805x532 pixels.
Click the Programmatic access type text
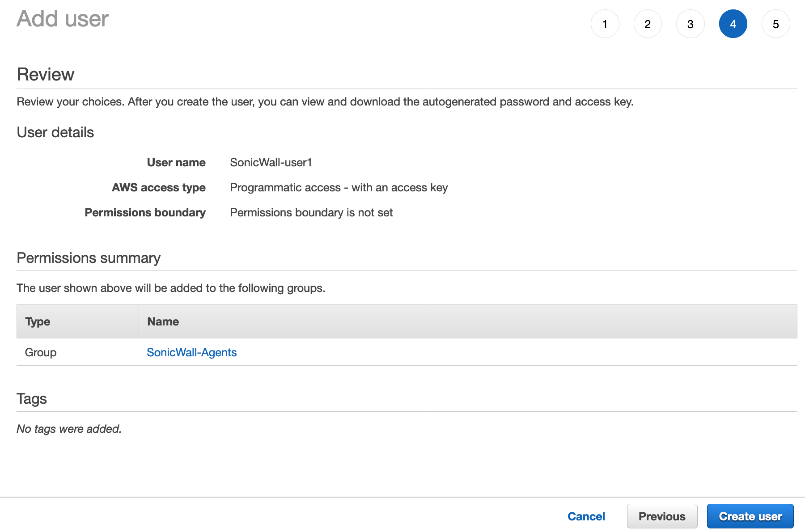tap(339, 187)
